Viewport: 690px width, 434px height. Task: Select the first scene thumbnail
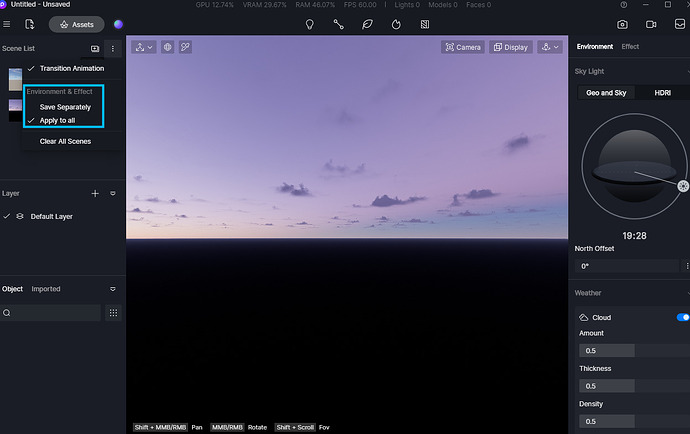pyautogui.click(x=15, y=79)
